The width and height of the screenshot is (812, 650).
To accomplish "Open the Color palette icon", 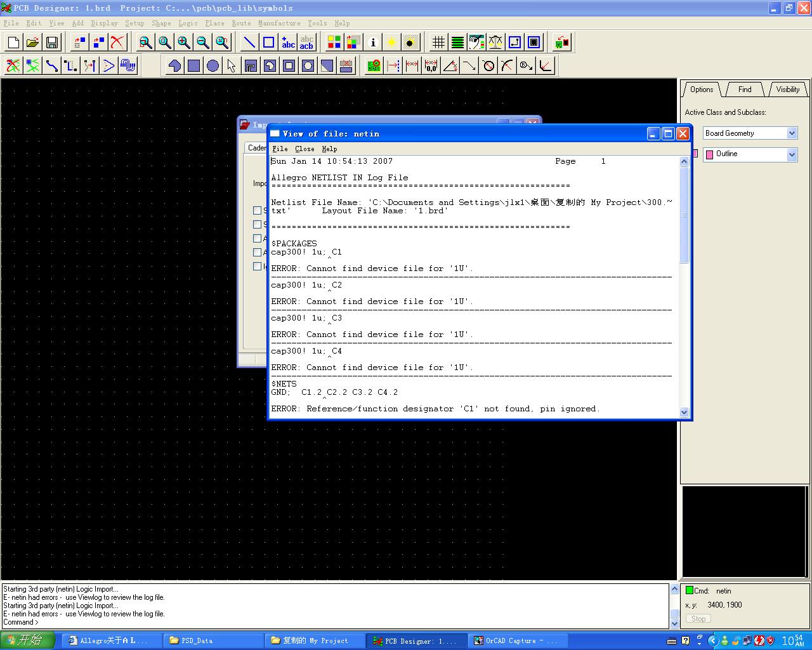I will [x=334, y=43].
